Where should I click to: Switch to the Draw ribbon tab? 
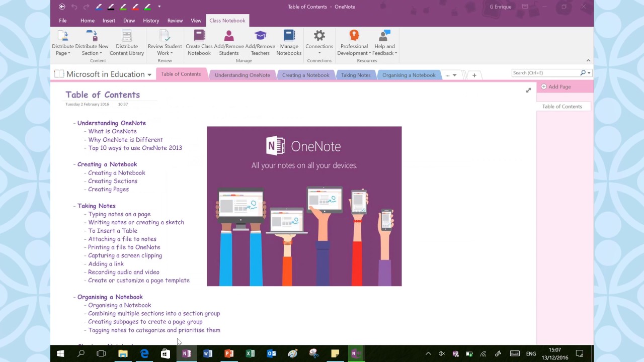click(129, 21)
